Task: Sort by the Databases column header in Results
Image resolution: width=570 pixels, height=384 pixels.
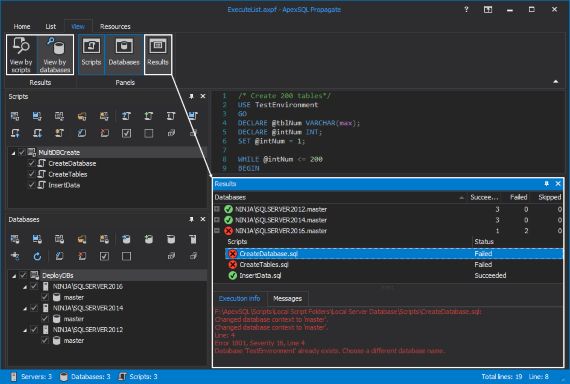Action: click(x=340, y=197)
